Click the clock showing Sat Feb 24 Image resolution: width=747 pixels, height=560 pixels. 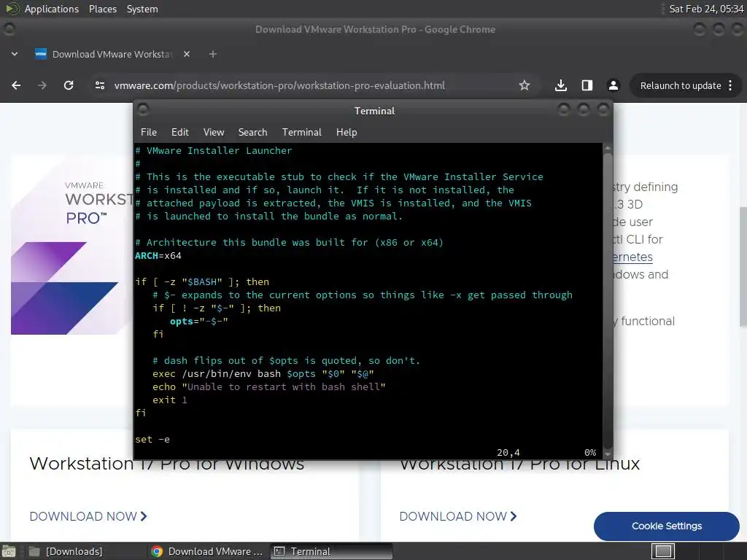(x=706, y=9)
